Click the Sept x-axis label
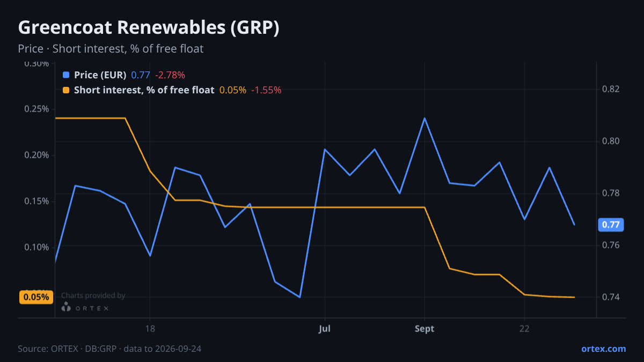The image size is (644, 362). pyautogui.click(x=425, y=329)
